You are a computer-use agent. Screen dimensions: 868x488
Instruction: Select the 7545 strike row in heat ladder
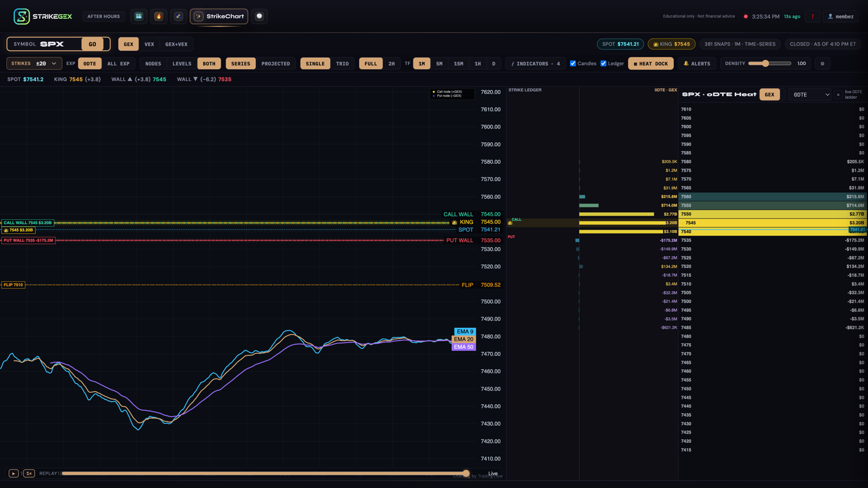pos(773,223)
